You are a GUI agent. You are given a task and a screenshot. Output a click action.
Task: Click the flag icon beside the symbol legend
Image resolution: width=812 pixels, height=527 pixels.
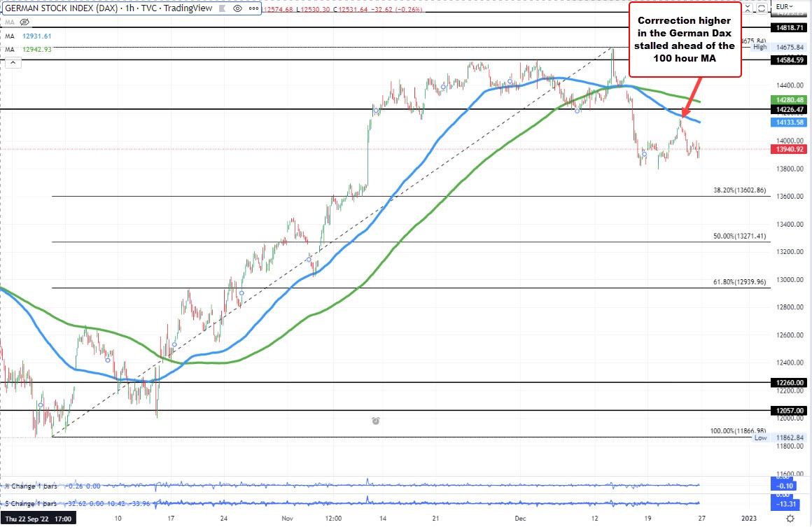click(220, 8)
